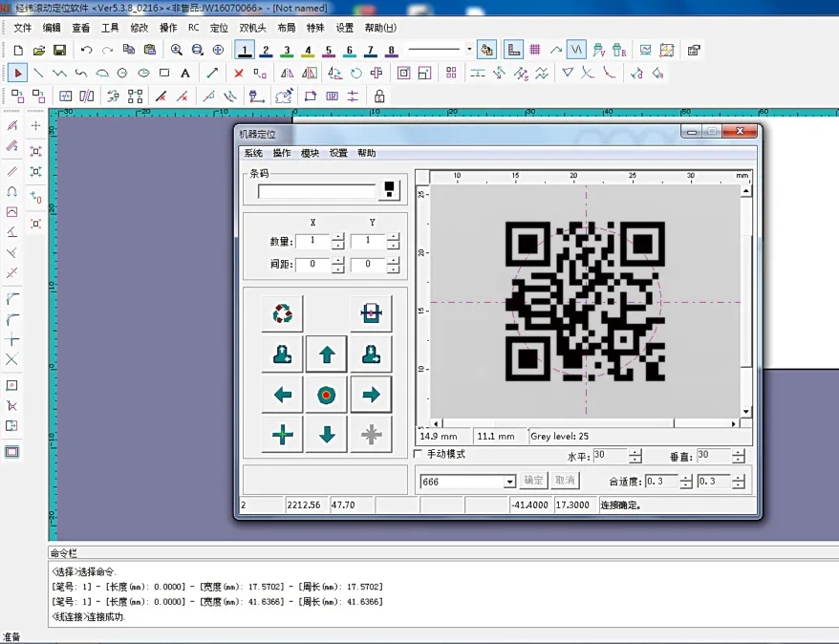Click the 取消 button
Screen dimensions: 839x644
pos(565,481)
